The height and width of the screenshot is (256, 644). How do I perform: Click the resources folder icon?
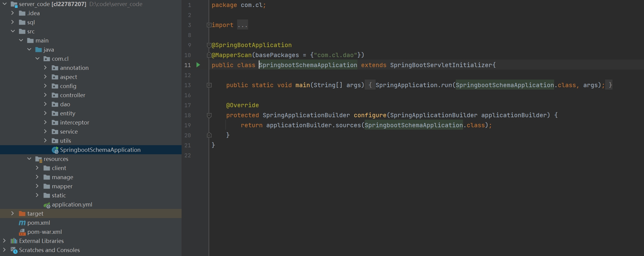coord(39,159)
